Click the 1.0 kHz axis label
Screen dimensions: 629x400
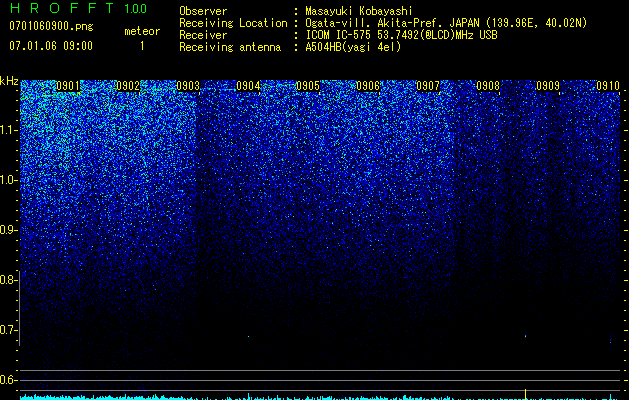[7, 180]
